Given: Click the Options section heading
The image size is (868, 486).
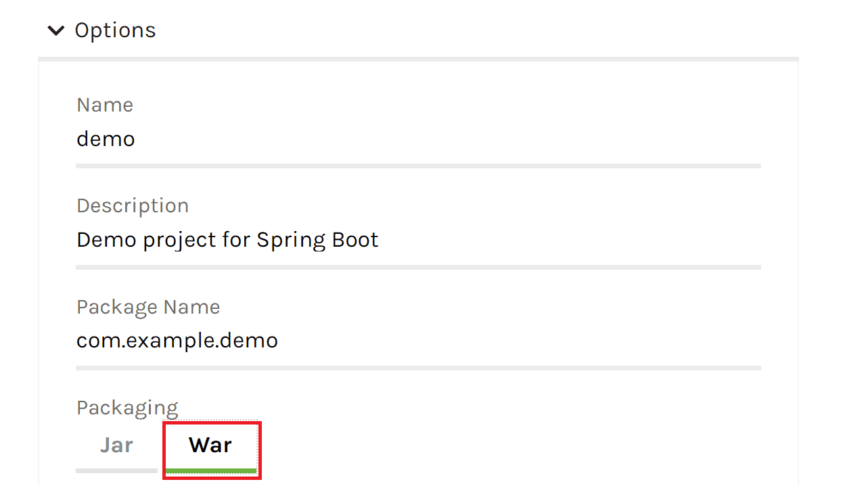Looking at the screenshot, I should click(x=115, y=30).
